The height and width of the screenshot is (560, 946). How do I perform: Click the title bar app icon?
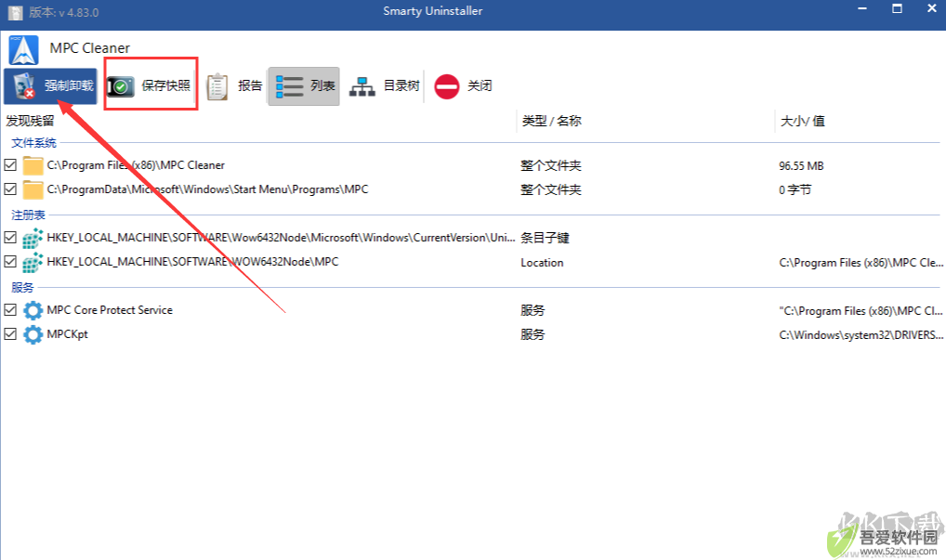pyautogui.click(x=15, y=13)
